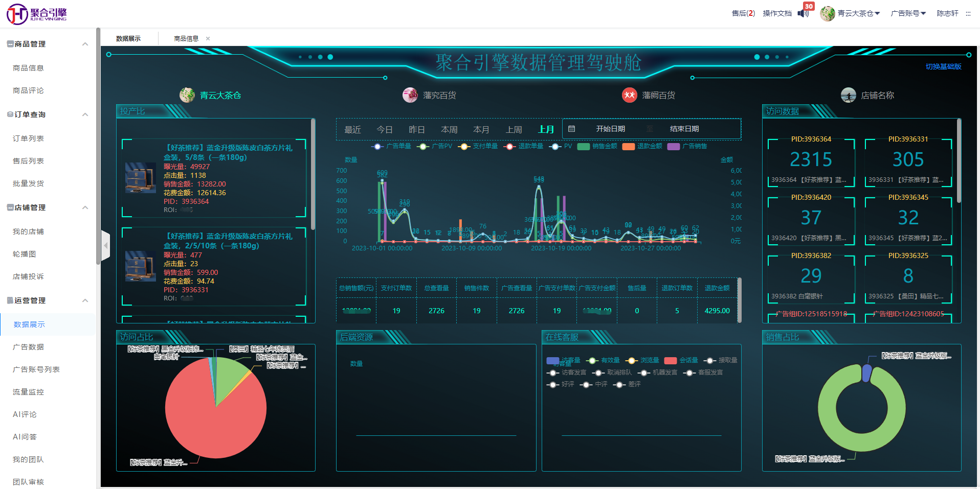Close the 商品信息 tab
The image size is (980, 489).
pos(208,39)
